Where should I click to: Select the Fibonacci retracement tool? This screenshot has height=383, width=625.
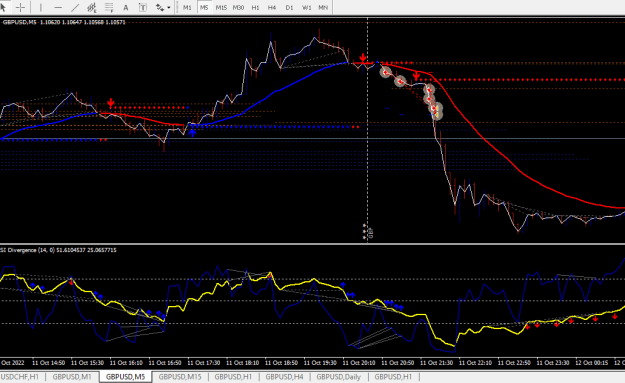[x=109, y=7]
